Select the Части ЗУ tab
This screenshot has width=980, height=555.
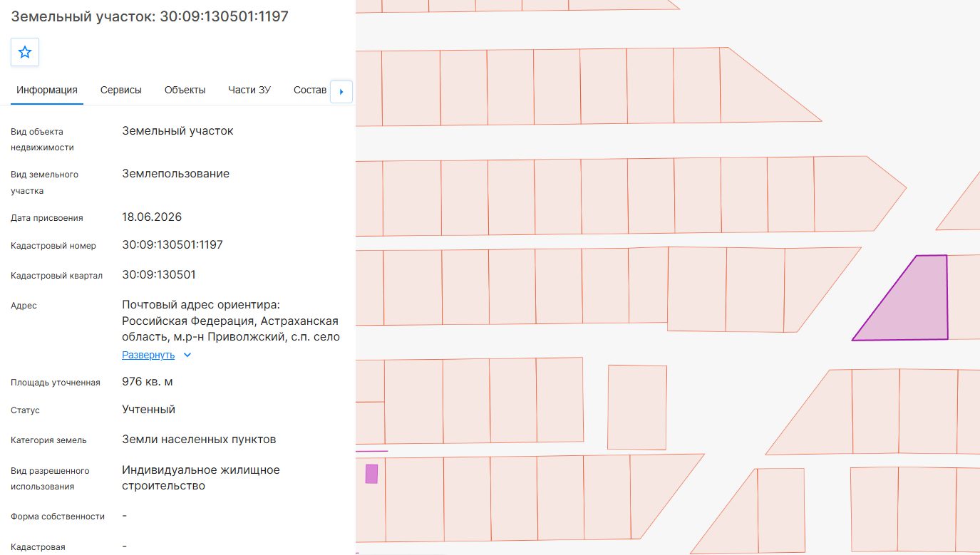coord(249,90)
